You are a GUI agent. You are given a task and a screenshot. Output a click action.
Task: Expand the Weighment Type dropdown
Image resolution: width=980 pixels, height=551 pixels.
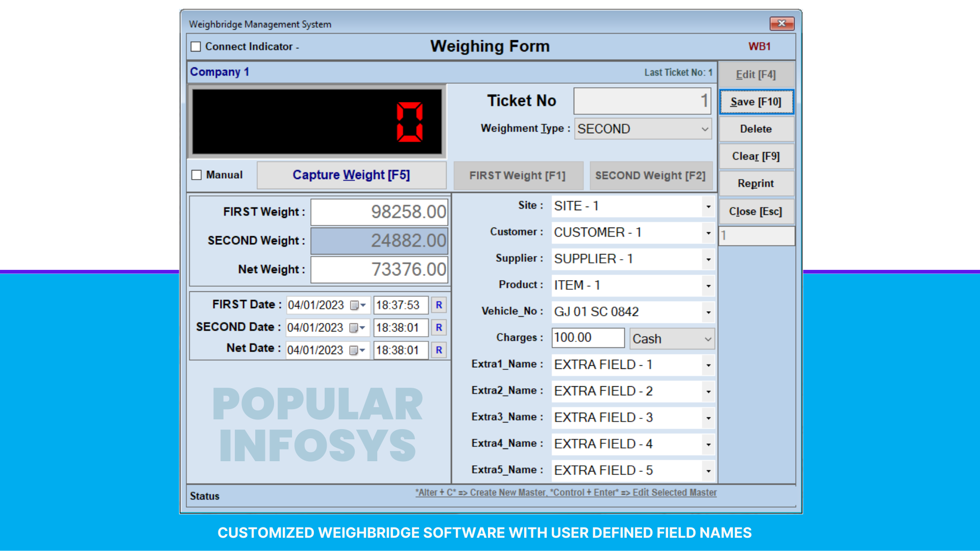704,129
